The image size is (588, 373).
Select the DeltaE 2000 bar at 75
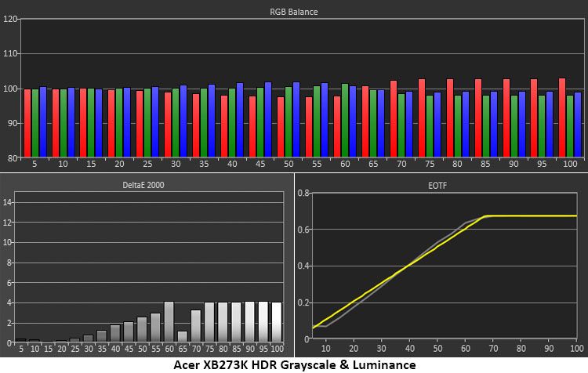[209, 321]
